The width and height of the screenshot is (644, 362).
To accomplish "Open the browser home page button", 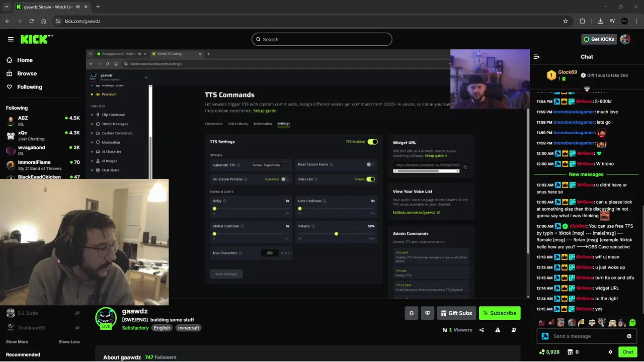I will (x=44, y=21).
